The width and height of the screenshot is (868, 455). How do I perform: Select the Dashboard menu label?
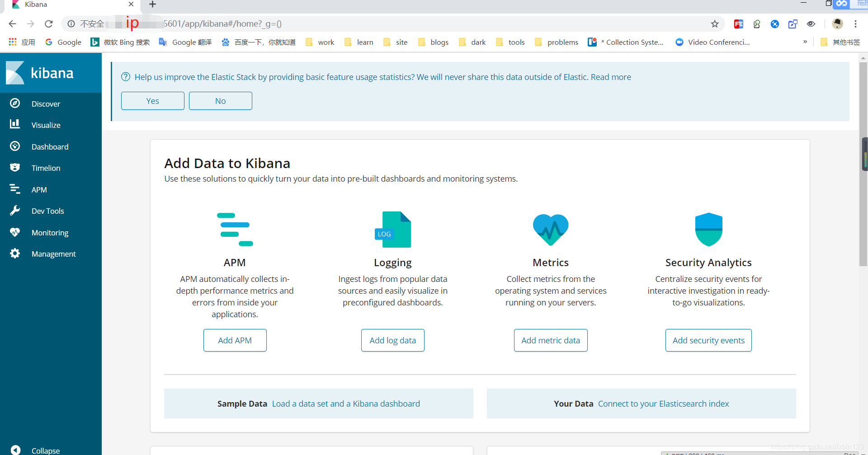pos(50,147)
